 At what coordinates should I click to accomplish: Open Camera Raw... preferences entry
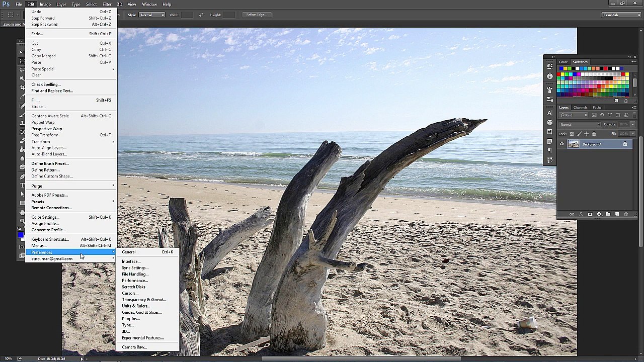pos(147,347)
